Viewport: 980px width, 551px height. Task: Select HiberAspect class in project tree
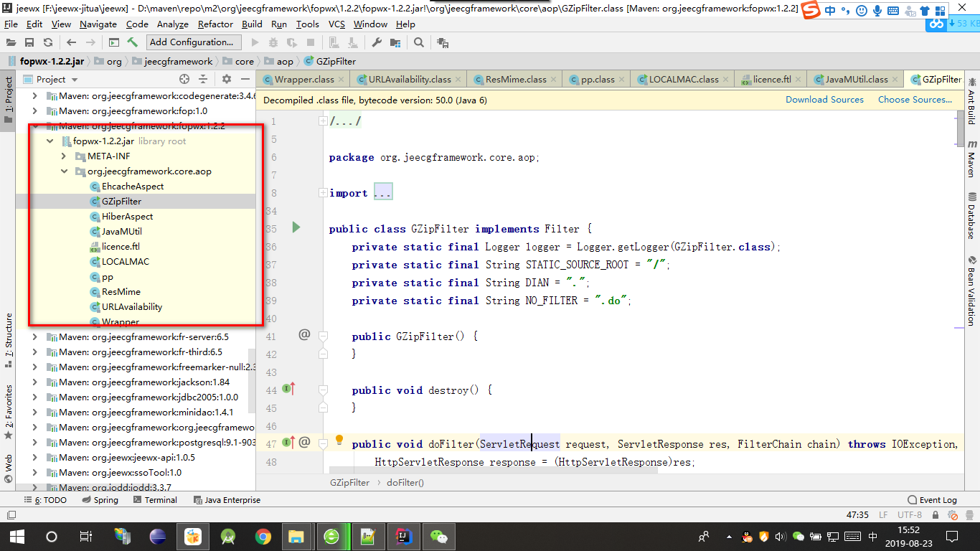click(x=127, y=217)
